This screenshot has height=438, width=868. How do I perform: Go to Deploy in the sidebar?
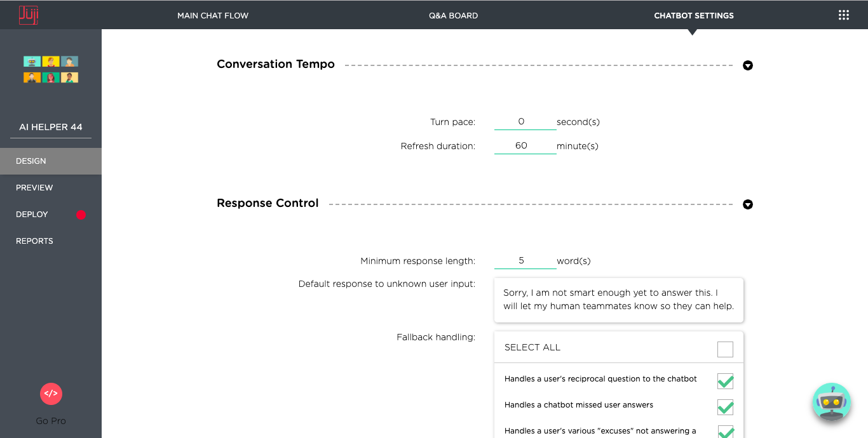(51, 215)
